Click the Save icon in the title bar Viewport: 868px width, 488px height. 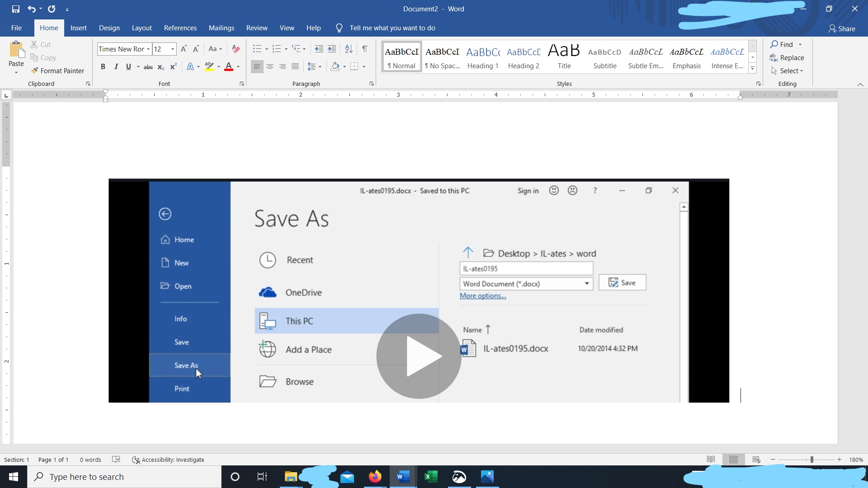[x=16, y=9]
